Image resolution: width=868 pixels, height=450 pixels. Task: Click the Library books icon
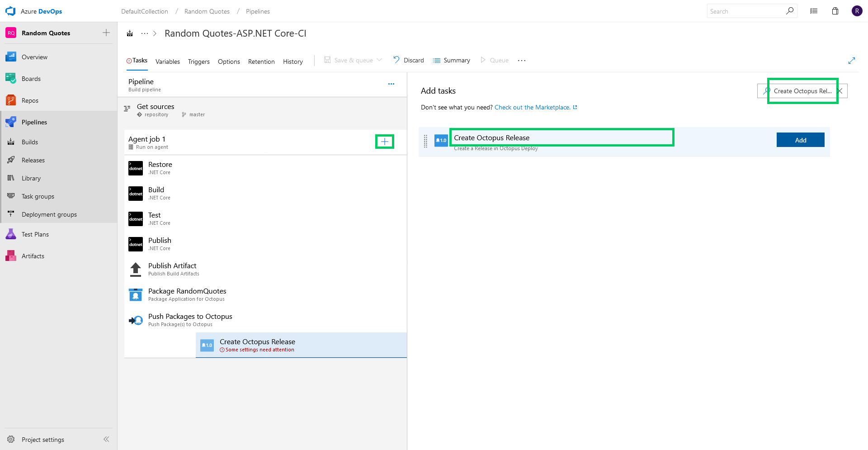pos(11,178)
